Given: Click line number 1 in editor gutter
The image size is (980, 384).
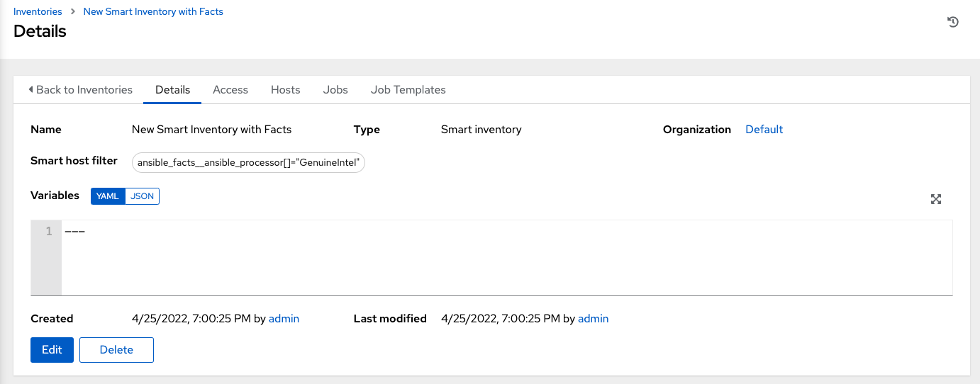Looking at the screenshot, I should coord(48,232).
